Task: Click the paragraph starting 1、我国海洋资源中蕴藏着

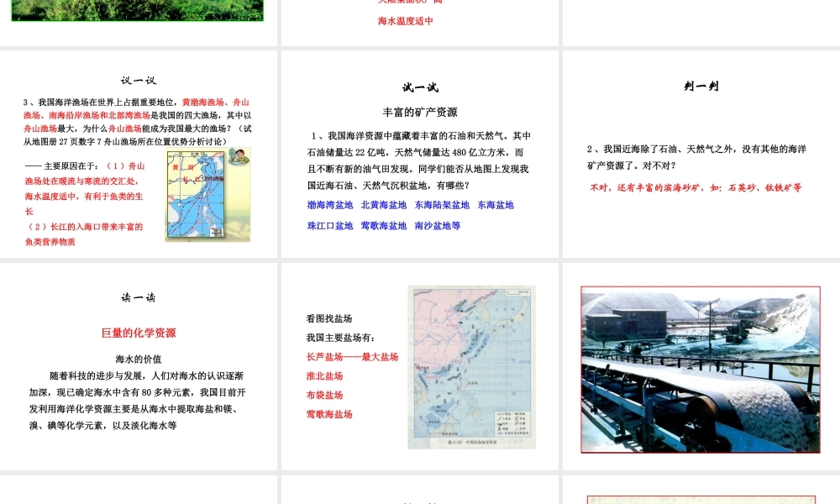Action: coord(419,160)
